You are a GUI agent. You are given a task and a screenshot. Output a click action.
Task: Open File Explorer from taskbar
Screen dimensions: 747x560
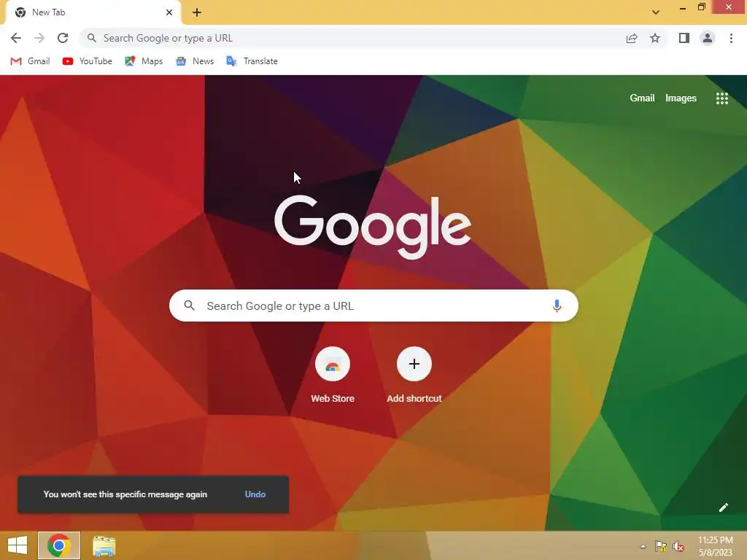coord(104,546)
